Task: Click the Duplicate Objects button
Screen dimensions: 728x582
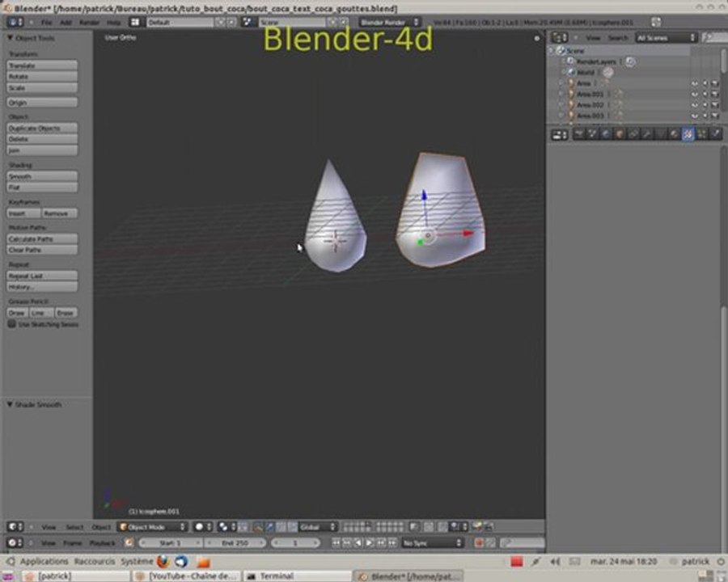Action: pyautogui.click(x=42, y=128)
